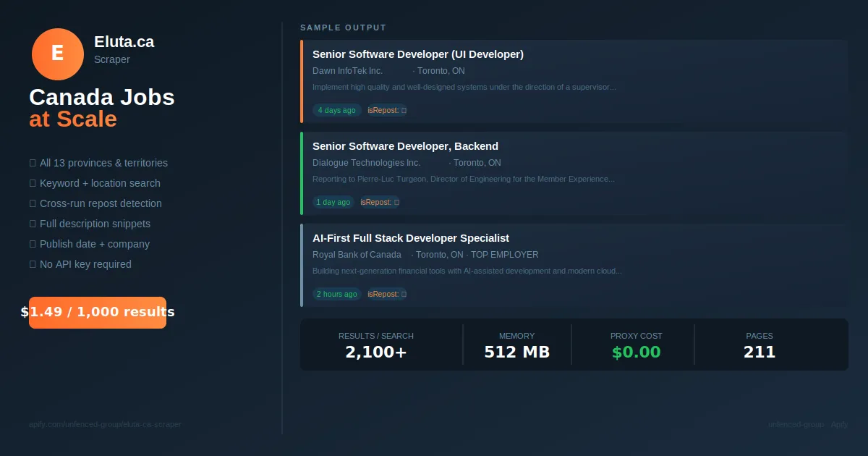Click the 2 hours ago badge
Image resolution: width=868 pixels, height=456 pixels.
[337, 294]
